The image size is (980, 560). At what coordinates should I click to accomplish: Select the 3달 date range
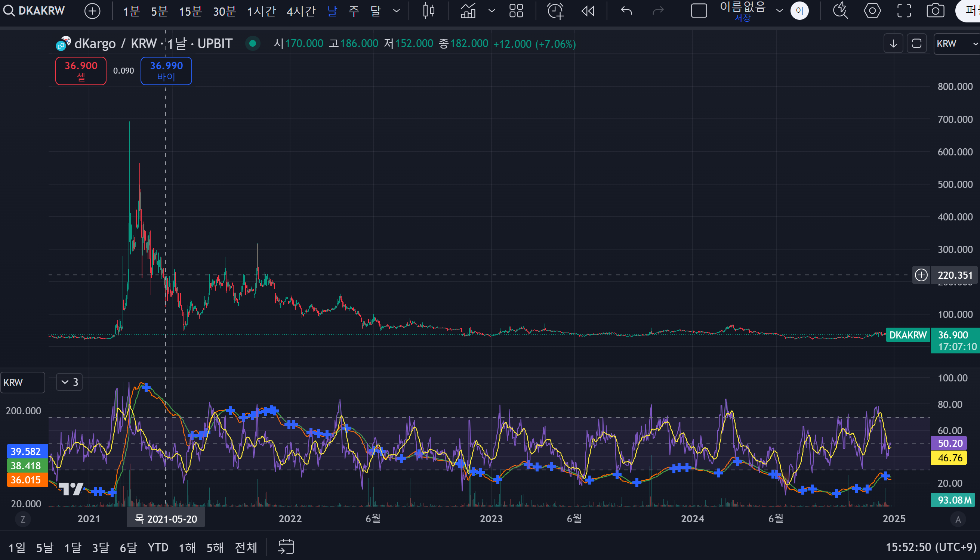(x=101, y=547)
